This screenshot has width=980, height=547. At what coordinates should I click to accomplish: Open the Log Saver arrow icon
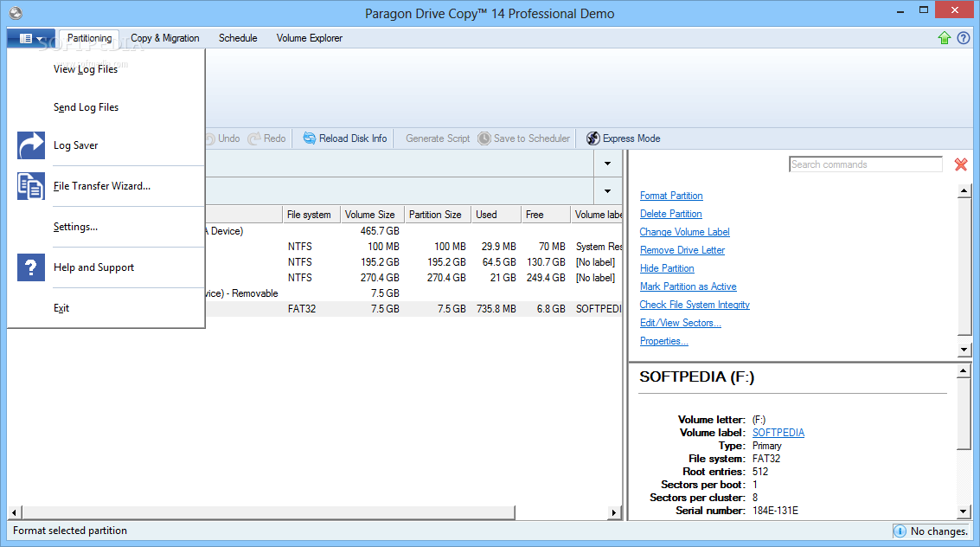click(30, 145)
